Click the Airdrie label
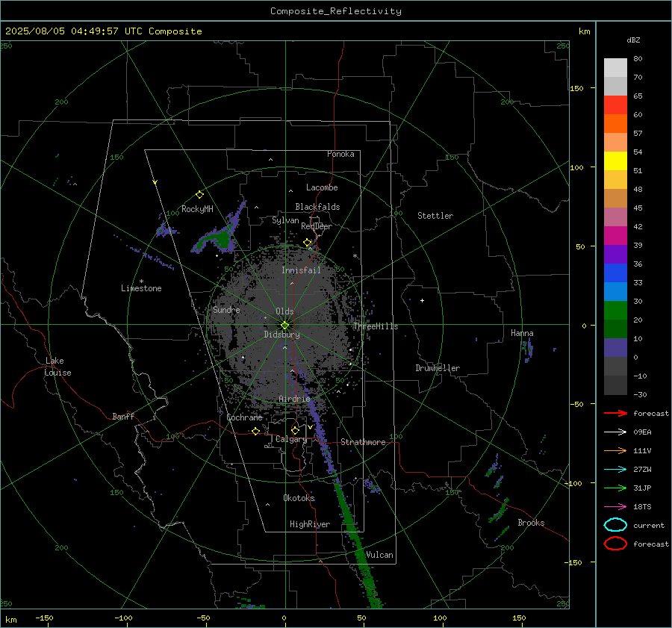 [294, 399]
